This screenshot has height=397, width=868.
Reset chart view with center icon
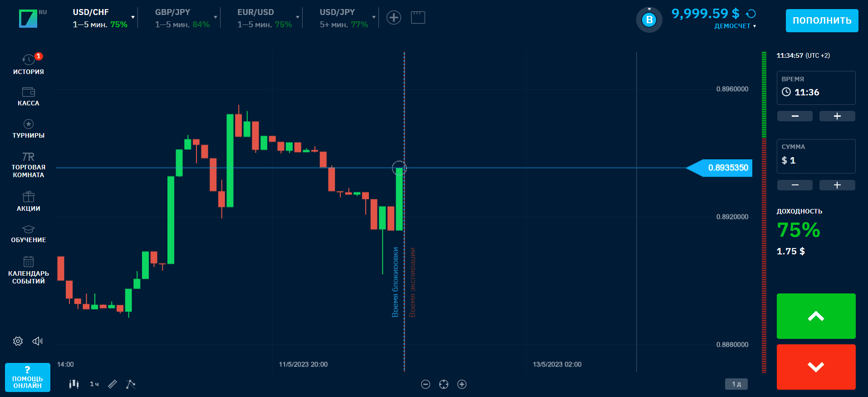444,384
